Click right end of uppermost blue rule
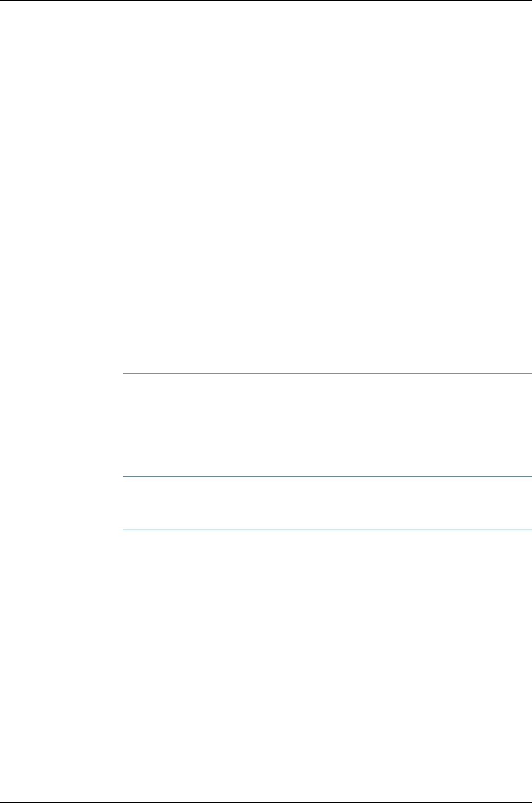The height and width of the screenshot is (803, 532). (x=530, y=373)
